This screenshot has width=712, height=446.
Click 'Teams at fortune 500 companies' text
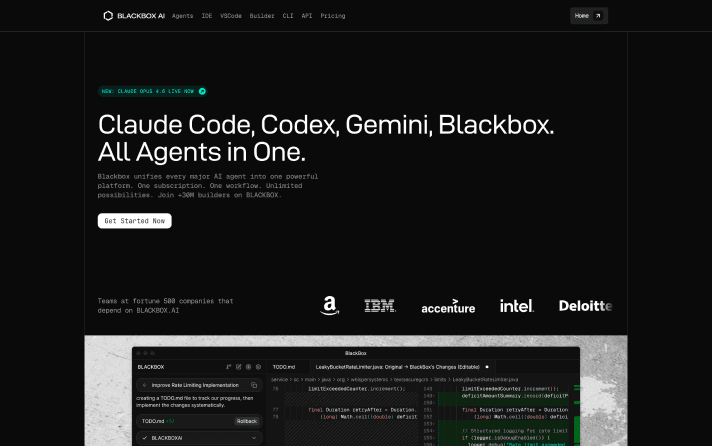pyautogui.click(x=165, y=306)
